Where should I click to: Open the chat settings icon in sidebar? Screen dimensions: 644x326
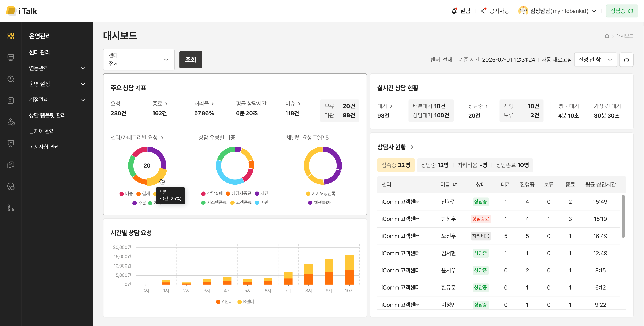[x=11, y=186]
